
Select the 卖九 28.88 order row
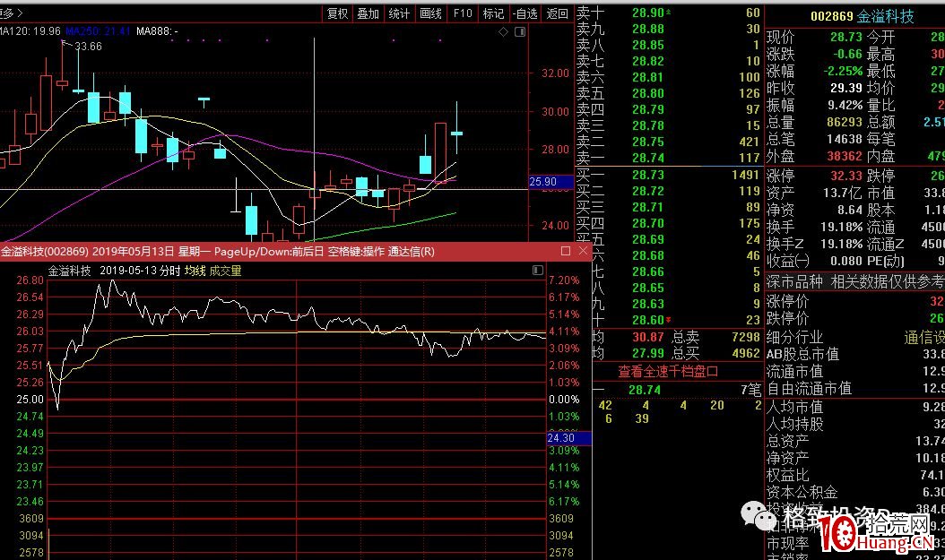tap(669, 29)
